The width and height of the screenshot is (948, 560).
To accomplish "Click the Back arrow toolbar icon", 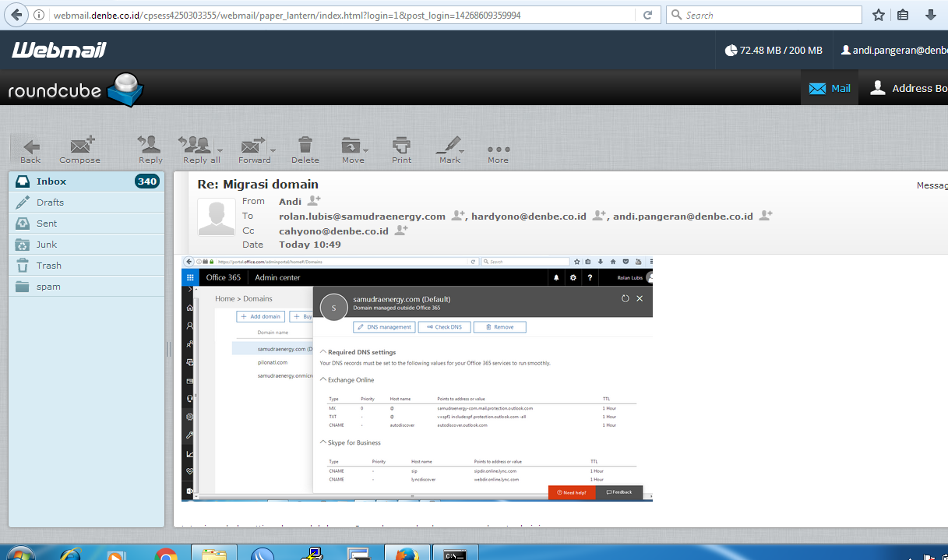I will point(30,149).
